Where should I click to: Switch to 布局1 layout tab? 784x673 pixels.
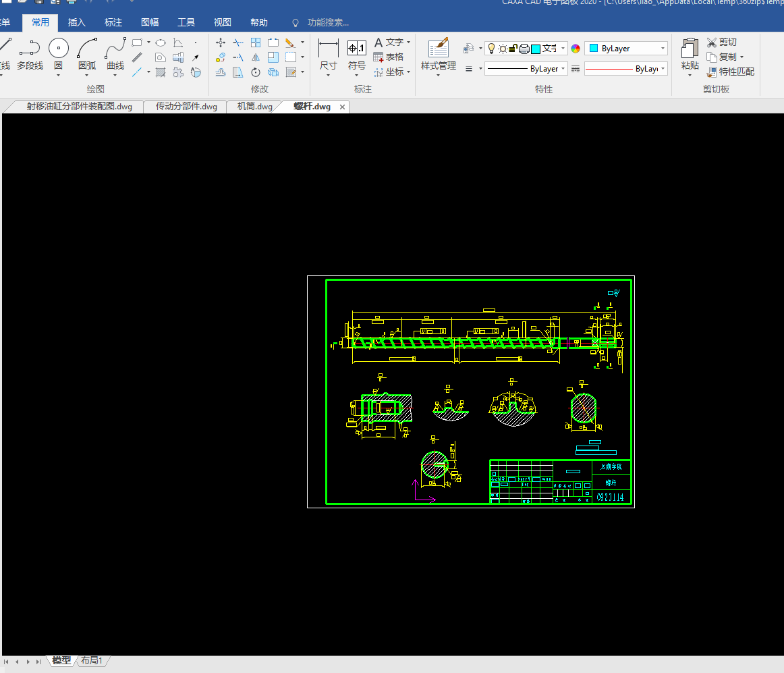[x=92, y=661]
